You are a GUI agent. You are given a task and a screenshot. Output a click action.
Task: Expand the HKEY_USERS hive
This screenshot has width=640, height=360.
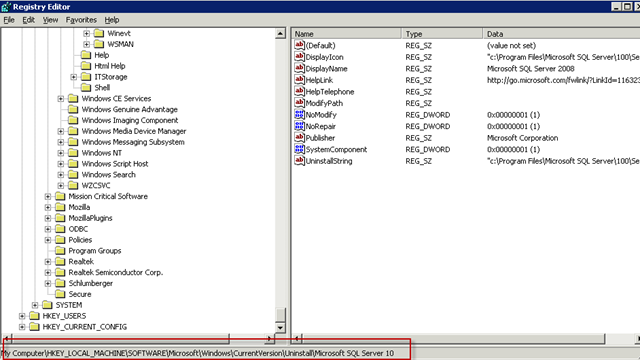click(22, 316)
